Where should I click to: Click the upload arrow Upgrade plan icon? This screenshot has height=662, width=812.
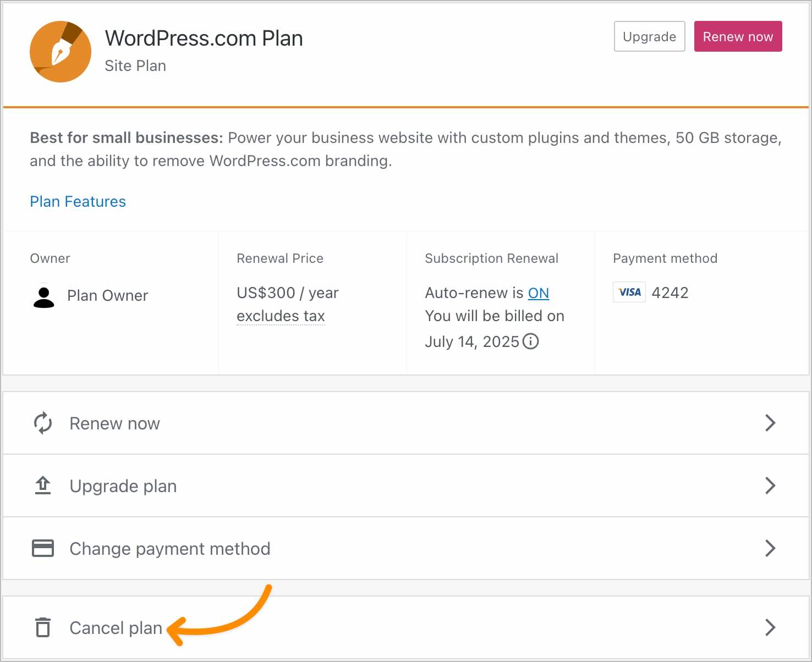click(x=43, y=486)
